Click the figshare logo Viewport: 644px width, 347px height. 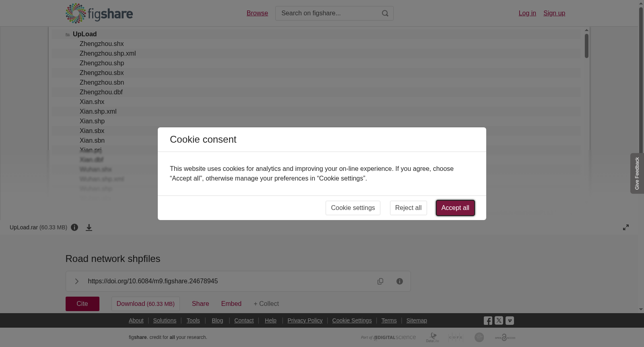99,13
